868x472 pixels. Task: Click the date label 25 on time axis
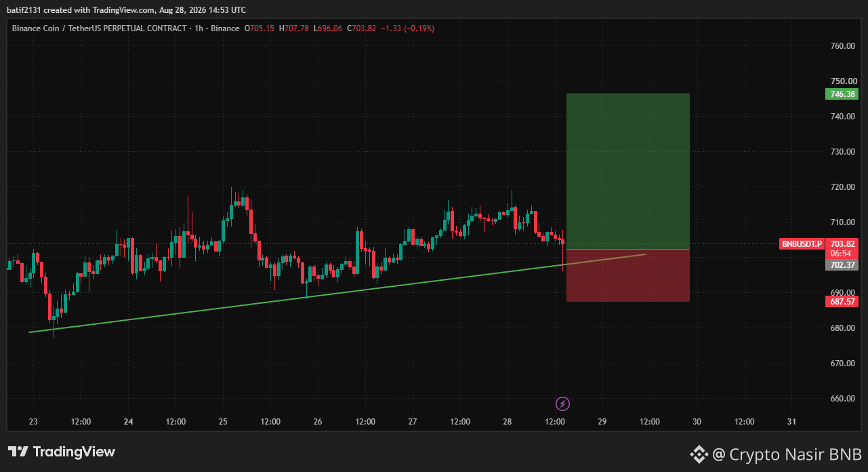[x=223, y=422]
